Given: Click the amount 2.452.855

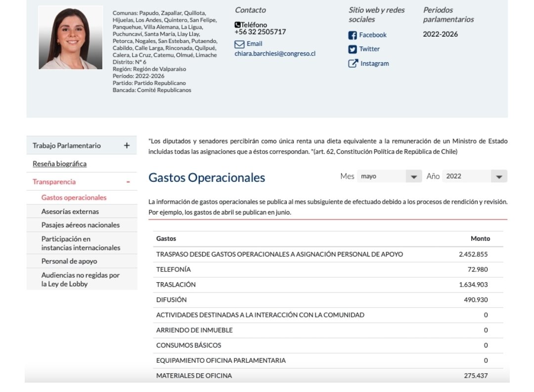Looking at the screenshot, I should [x=473, y=254].
